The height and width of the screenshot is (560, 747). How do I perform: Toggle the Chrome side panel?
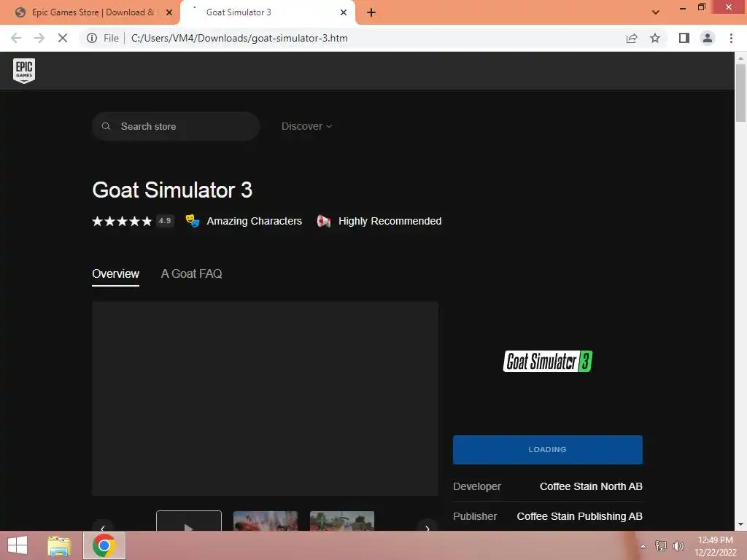[x=684, y=38]
